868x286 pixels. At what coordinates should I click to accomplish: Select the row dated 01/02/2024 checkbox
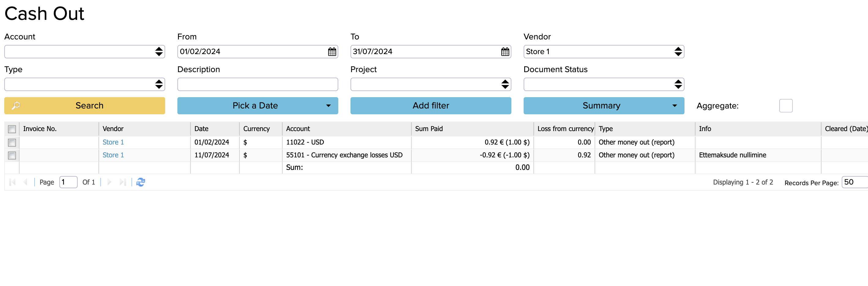pyautogui.click(x=12, y=143)
